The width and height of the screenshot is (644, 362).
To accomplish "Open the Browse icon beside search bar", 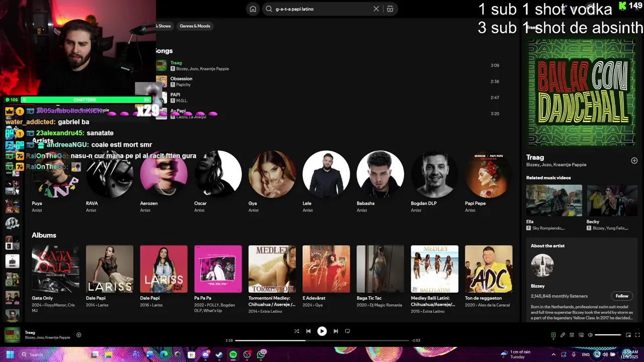I will point(390,9).
